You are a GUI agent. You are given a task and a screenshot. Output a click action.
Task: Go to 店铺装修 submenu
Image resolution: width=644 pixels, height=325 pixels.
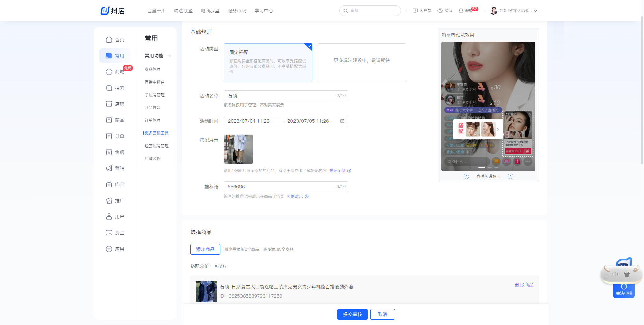coord(153,159)
